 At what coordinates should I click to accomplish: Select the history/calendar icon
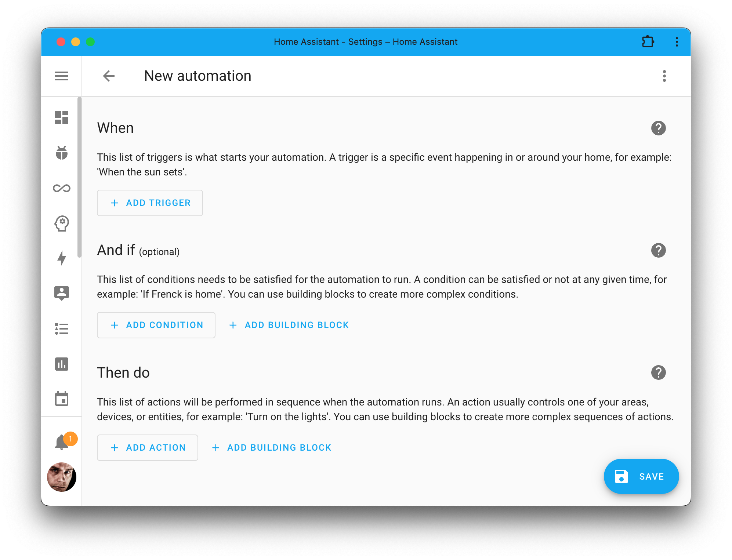(62, 399)
